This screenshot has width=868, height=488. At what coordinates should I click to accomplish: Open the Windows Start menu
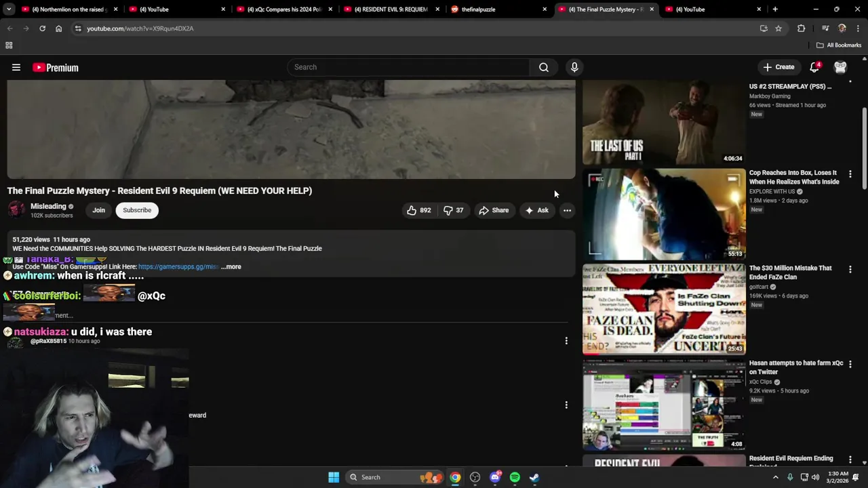coord(334,477)
